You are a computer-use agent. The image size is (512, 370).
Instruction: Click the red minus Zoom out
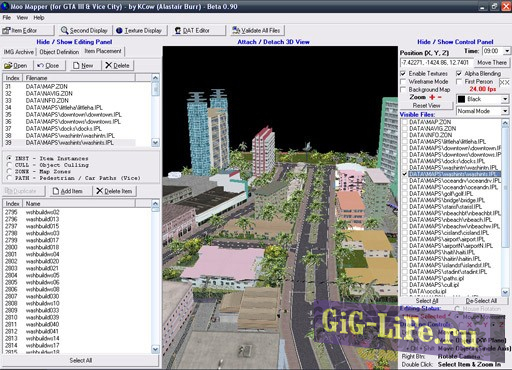[440, 97]
